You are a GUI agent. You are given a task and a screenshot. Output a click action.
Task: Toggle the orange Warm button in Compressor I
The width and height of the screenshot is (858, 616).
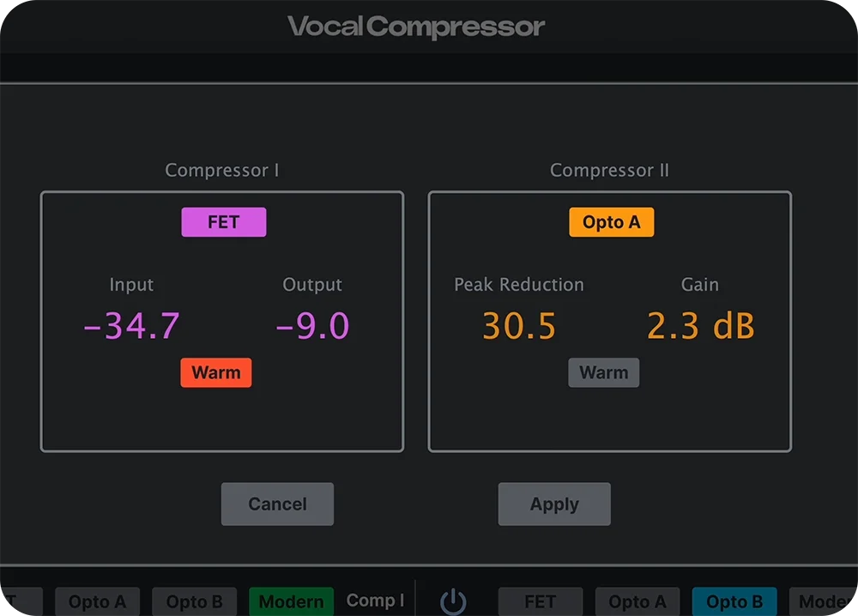(216, 372)
